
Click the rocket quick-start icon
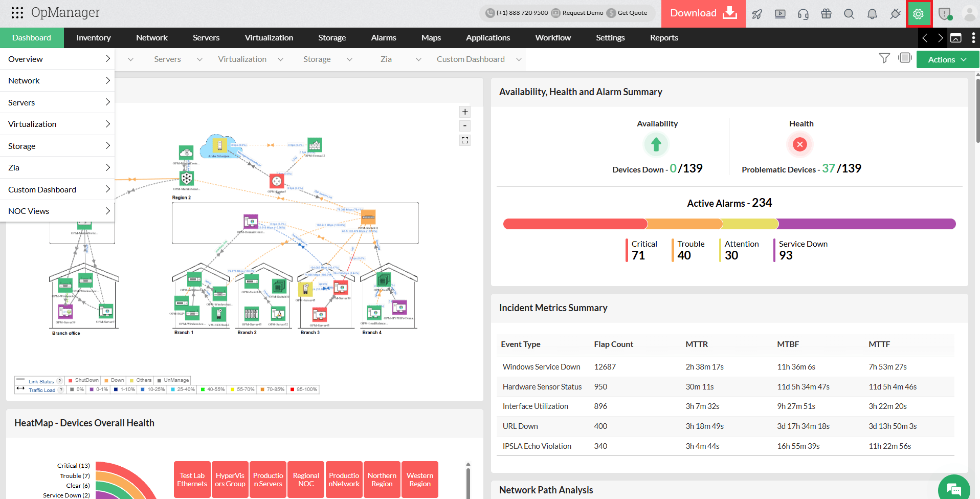point(757,14)
